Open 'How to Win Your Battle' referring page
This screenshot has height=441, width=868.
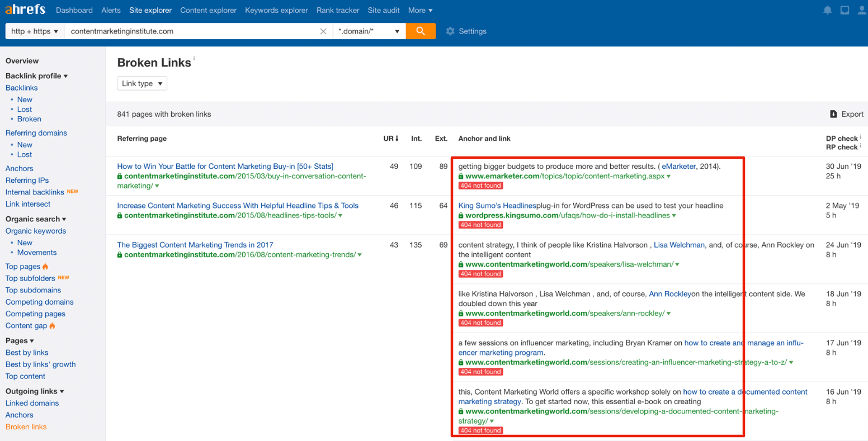(225, 167)
